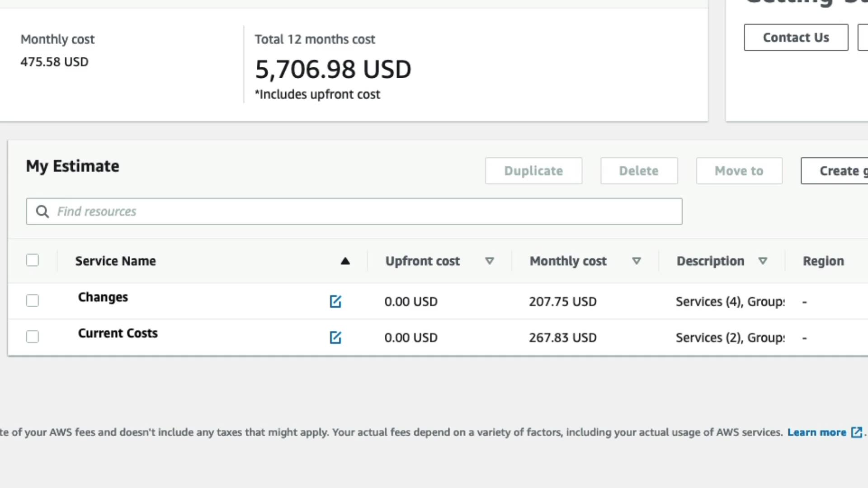Click edit icon for Changes group
This screenshot has width=868, height=488.
point(335,301)
